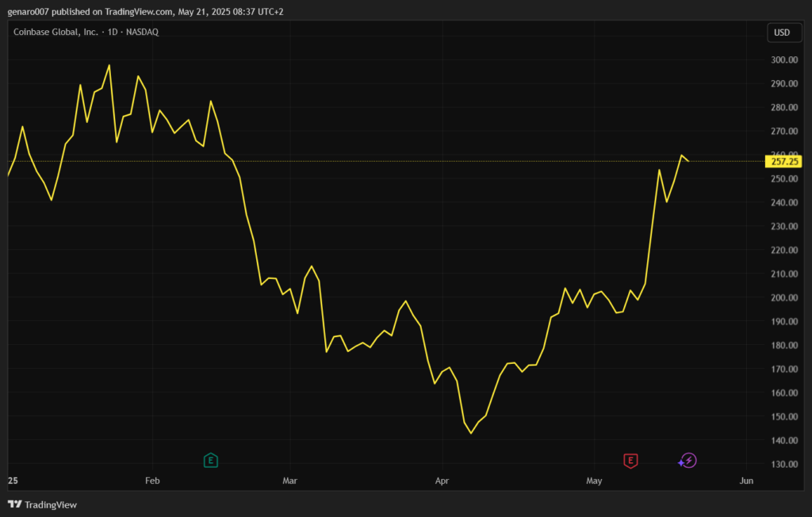Select the Feb label on time axis
812x517 pixels.
(152, 481)
